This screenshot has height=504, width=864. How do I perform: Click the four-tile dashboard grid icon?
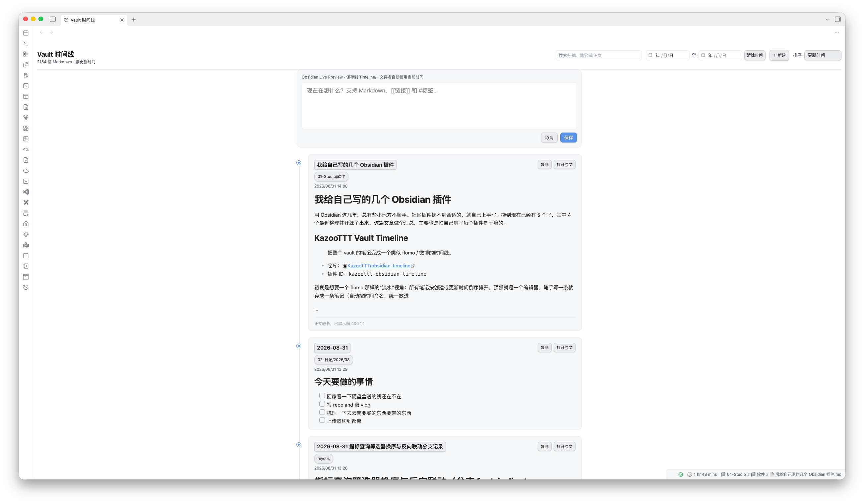26,129
